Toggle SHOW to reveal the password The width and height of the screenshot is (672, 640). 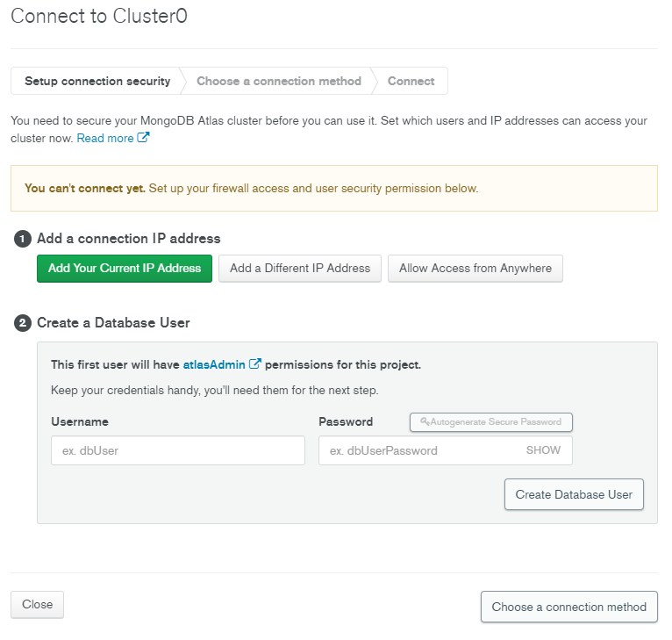coord(543,450)
